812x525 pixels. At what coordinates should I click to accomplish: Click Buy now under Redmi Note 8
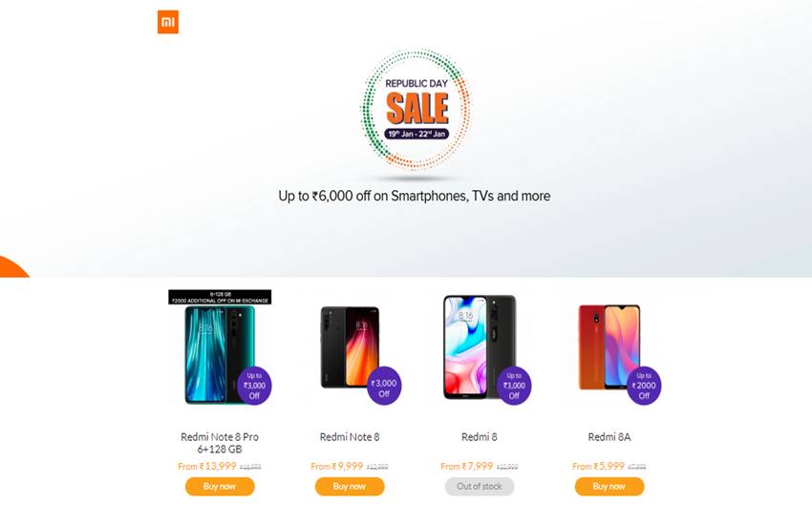350,486
